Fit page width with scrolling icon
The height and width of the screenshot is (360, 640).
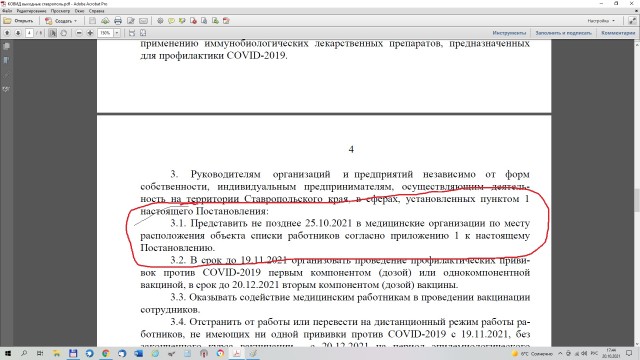click(x=131, y=33)
